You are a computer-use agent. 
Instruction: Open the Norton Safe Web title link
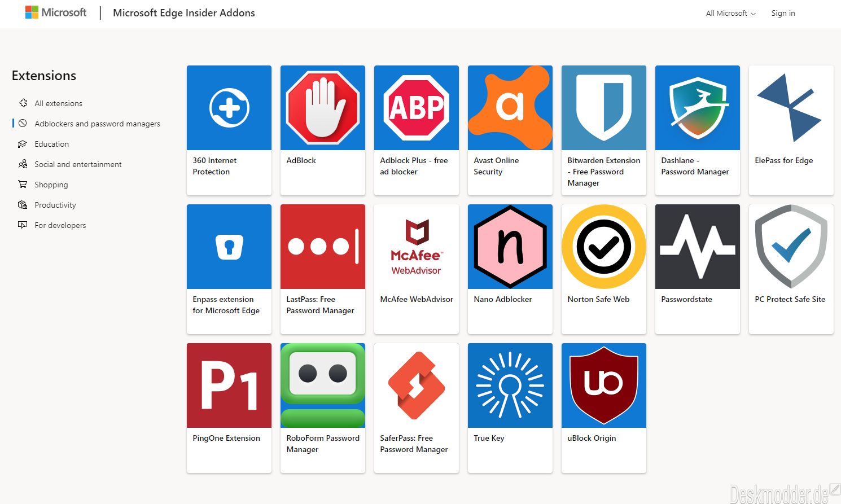coord(598,299)
